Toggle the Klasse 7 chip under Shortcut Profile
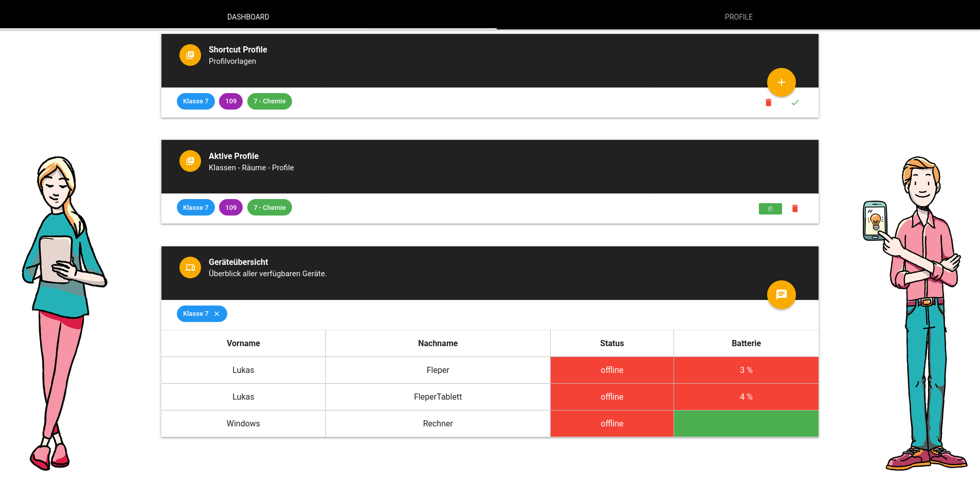Screen dimensions: 980x483 (195, 101)
